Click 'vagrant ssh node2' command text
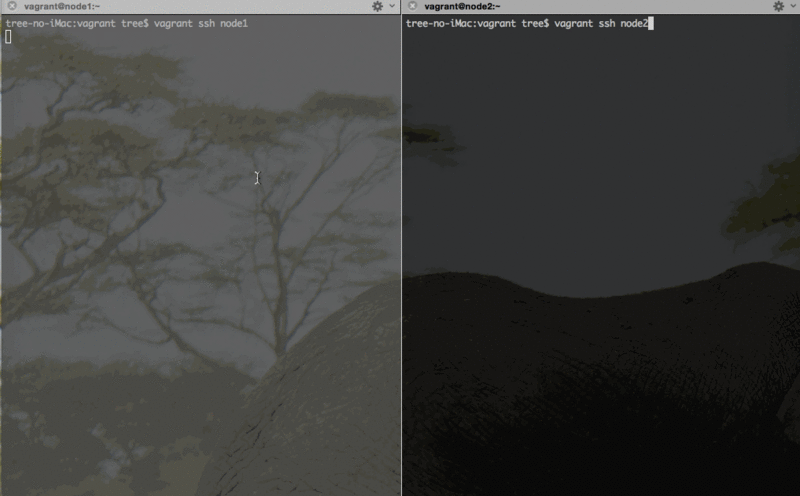The width and height of the screenshot is (800, 496). [x=601, y=23]
